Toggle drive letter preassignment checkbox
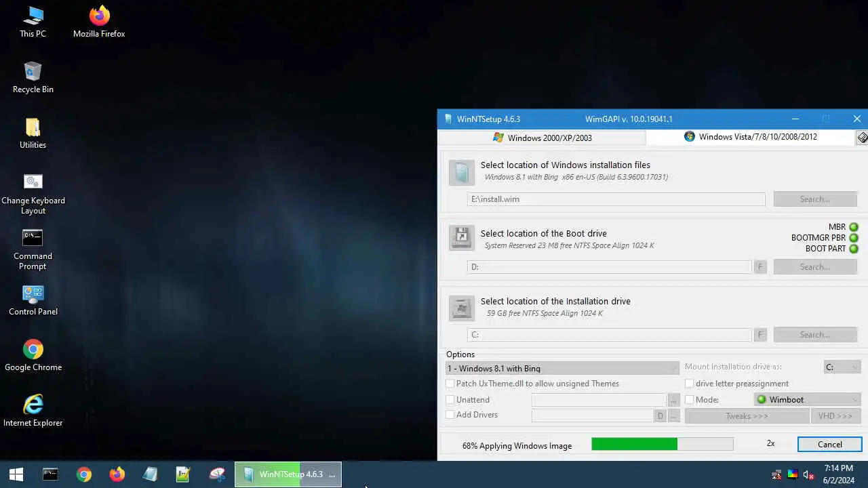 (690, 384)
